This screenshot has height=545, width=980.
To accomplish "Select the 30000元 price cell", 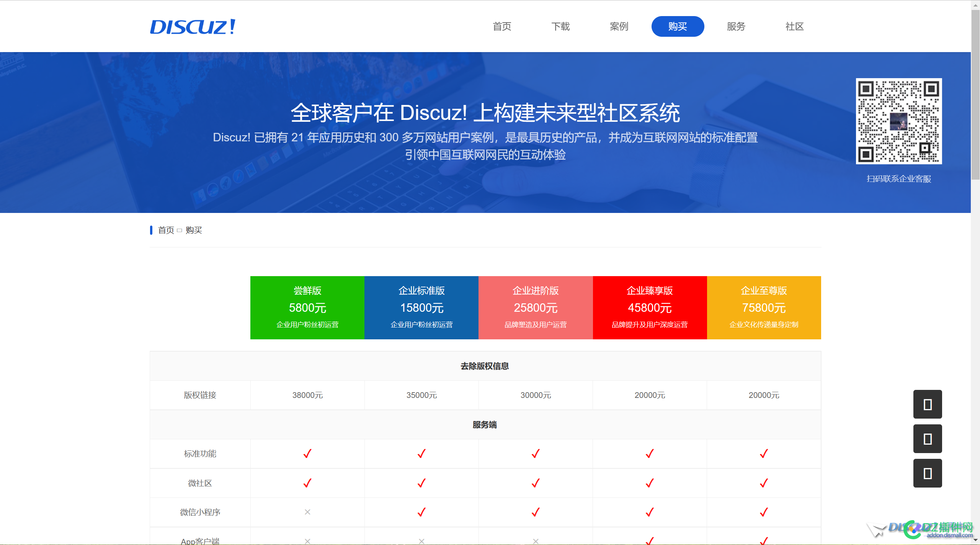I will pos(536,395).
